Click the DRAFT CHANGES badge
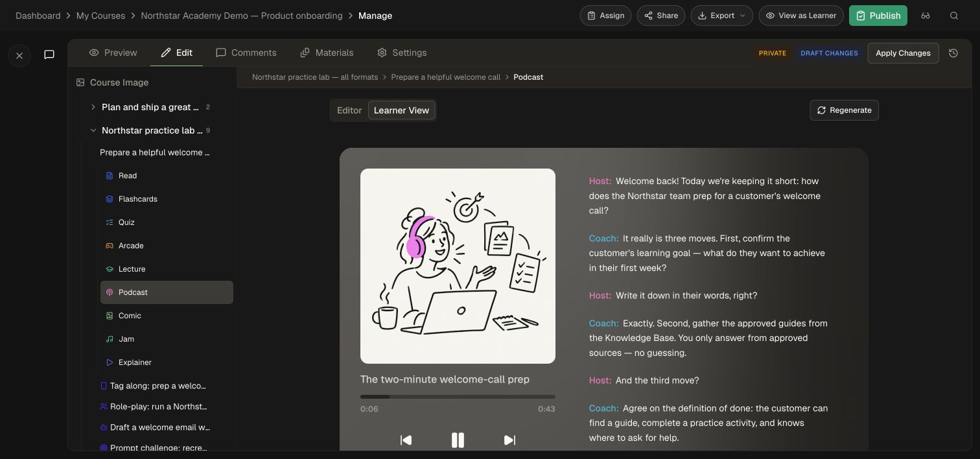 pyautogui.click(x=829, y=53)
